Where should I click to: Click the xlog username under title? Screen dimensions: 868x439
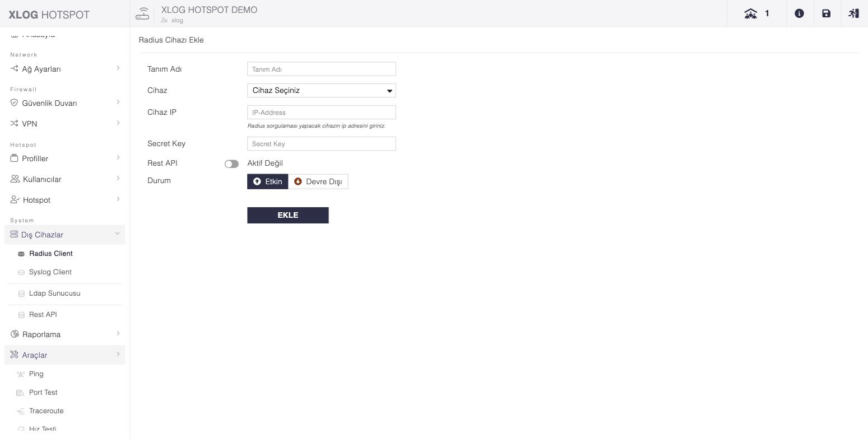(177, 20)
